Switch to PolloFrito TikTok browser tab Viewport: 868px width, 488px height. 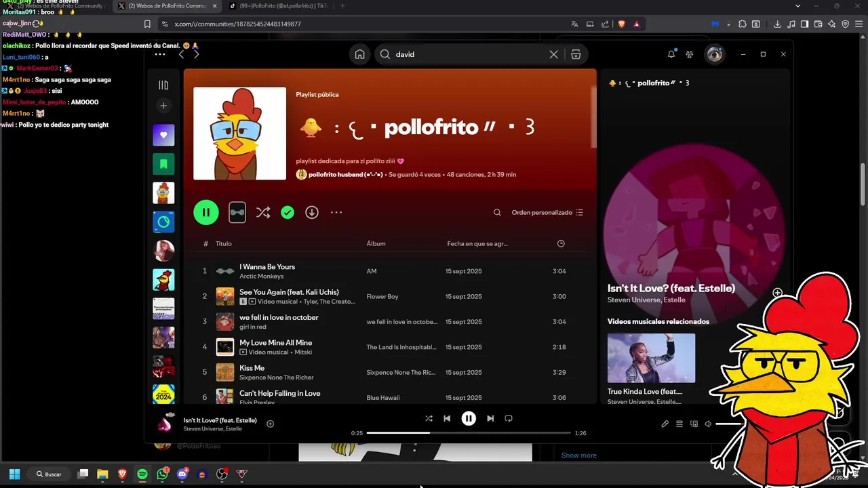(279, 6)
